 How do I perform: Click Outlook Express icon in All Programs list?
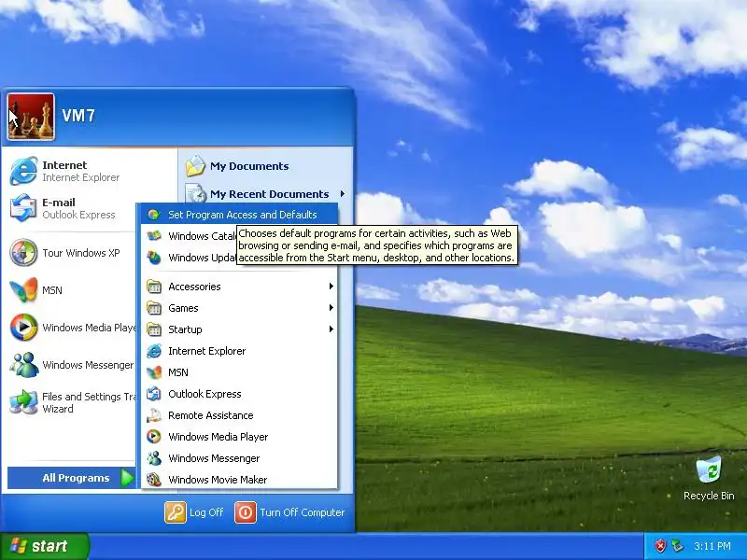click(153, 394)
